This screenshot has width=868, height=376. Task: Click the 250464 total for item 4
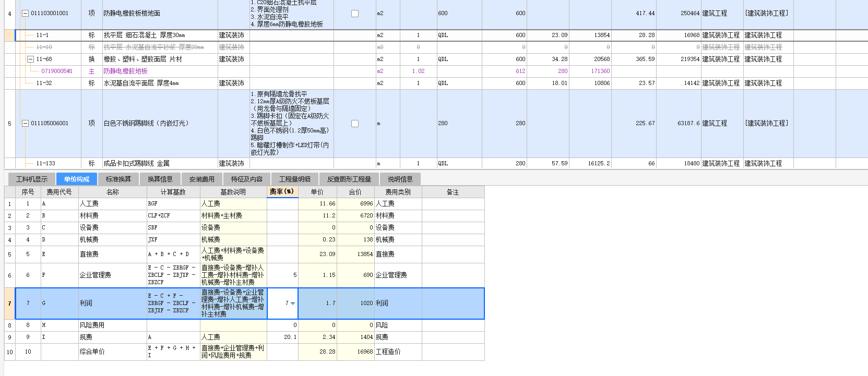coord(679,14)
